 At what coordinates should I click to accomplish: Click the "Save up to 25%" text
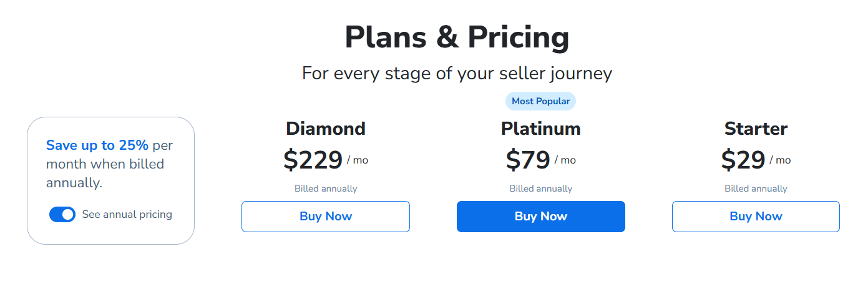[97, 145]
